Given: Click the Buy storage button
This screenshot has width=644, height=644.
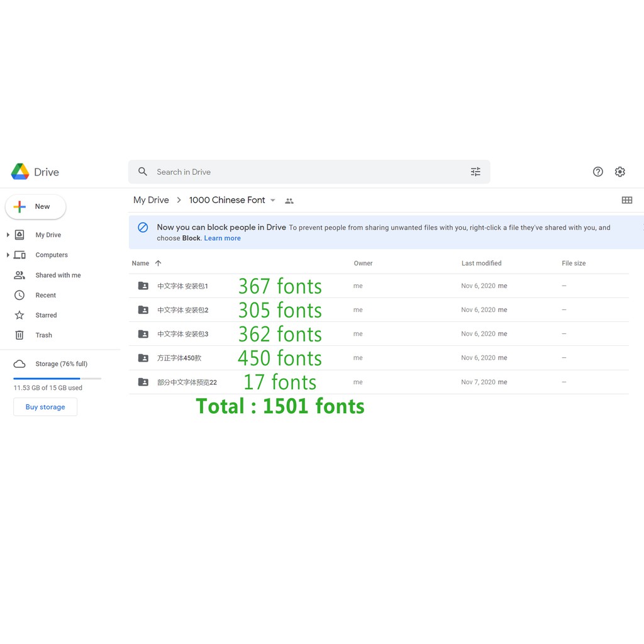Looking at the screenshot, I should tap(45, 407).
